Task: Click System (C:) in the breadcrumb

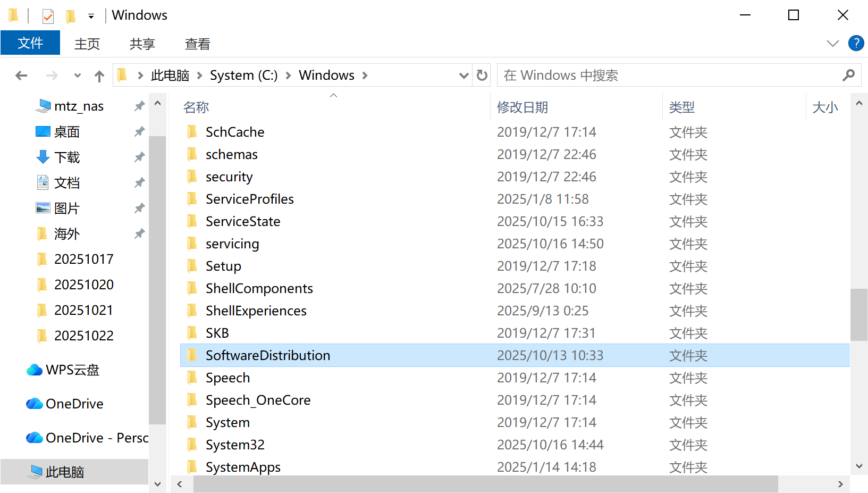Action: pyautogui.click(x=243, y=76)
